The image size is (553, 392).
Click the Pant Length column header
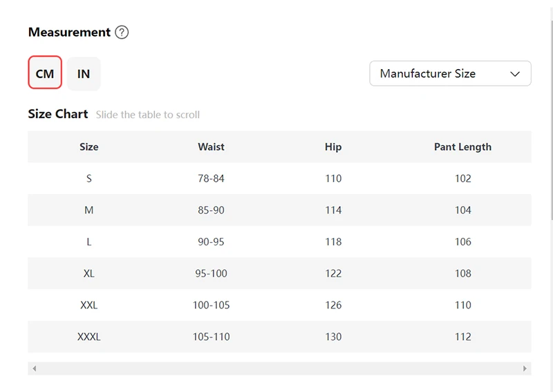click(x=462, y=147)
